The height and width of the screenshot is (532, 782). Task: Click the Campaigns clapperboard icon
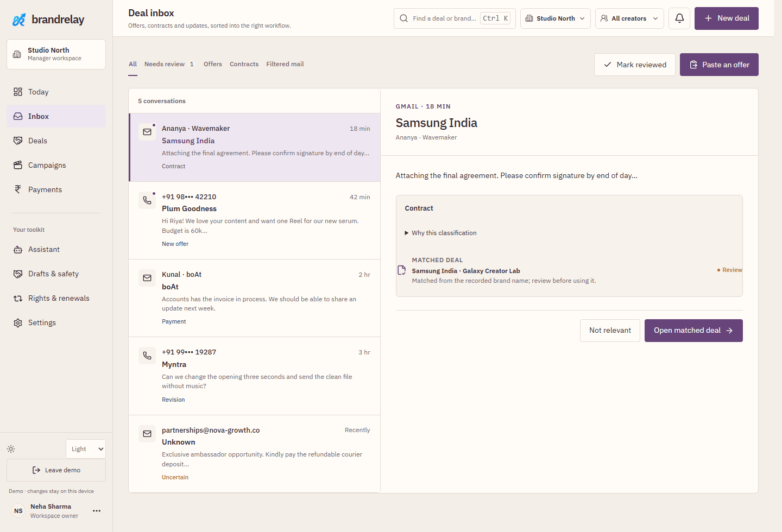pyautogui.click(x=18, y=165)
